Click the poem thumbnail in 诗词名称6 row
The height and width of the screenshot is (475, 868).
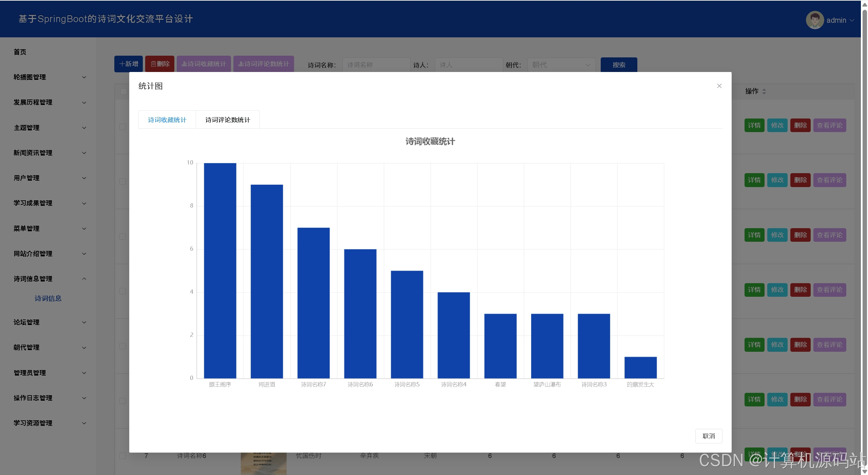click(264, 463)
